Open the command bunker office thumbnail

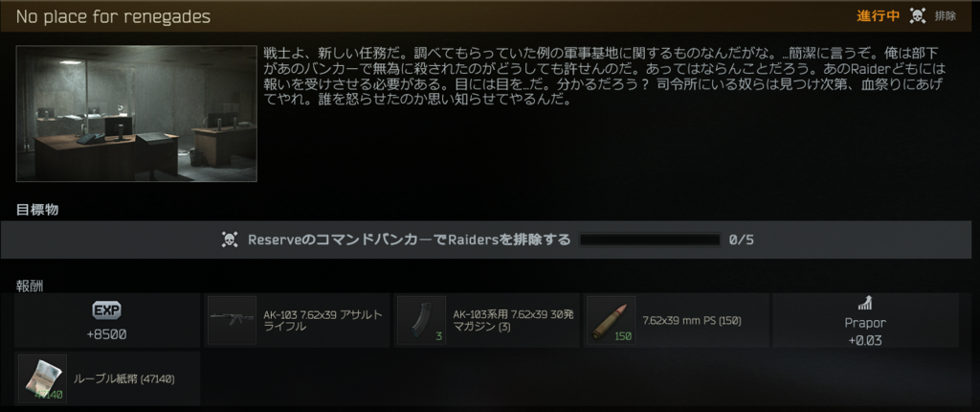pyautogui.click(x=136, y=113)
